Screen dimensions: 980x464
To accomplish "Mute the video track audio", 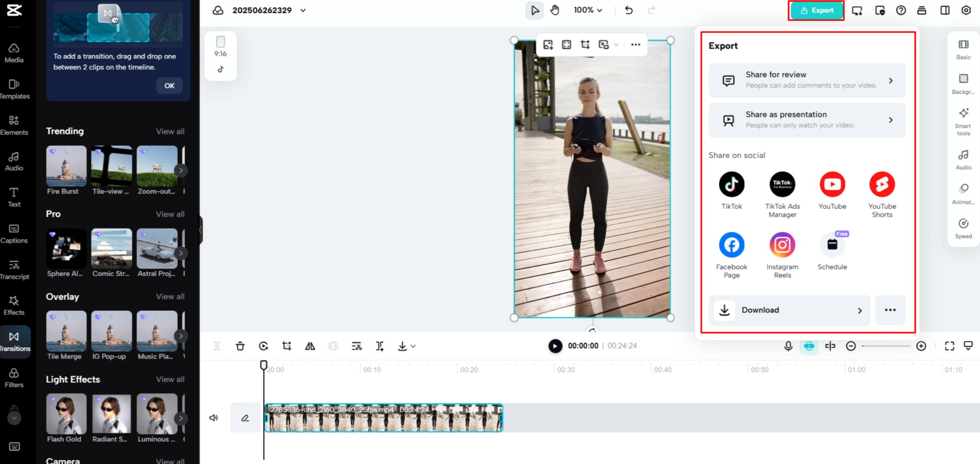I will pos(214,418).
